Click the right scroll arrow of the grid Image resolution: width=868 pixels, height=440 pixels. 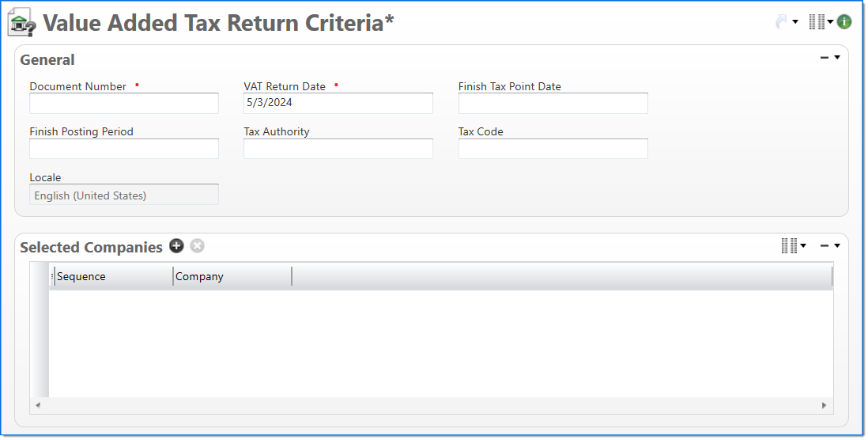(824, 405)
